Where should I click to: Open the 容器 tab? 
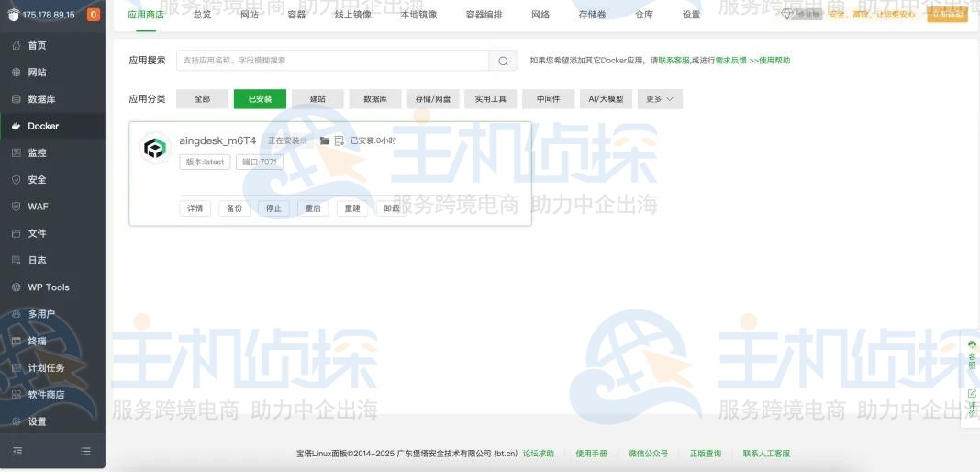coord(297,15)
